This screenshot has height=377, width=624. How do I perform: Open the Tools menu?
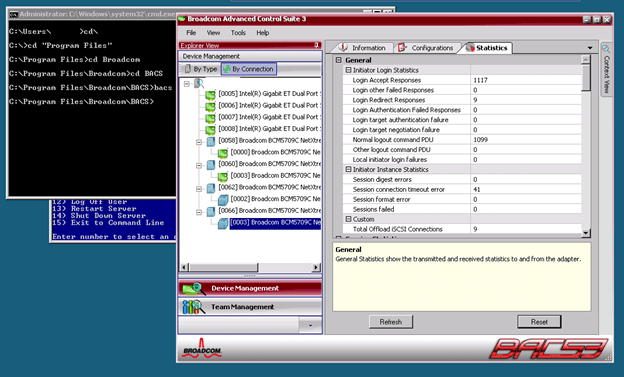(238, 33)
